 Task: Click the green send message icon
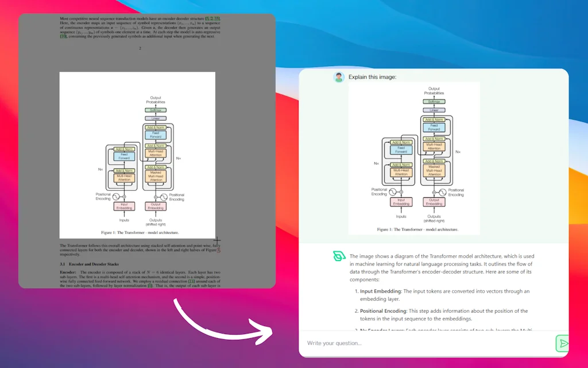[x=563, y=343]
